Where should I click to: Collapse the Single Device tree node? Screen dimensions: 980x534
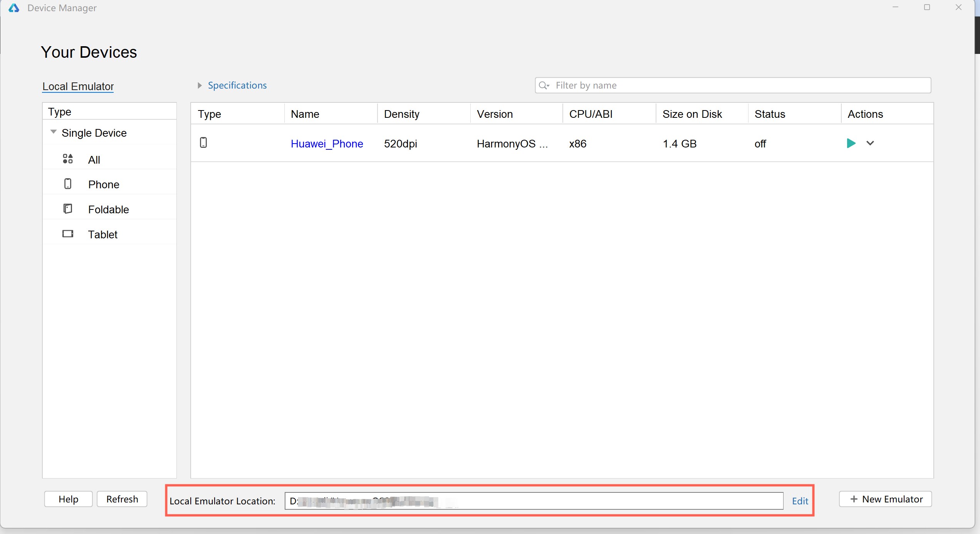[x=54, y=132]
